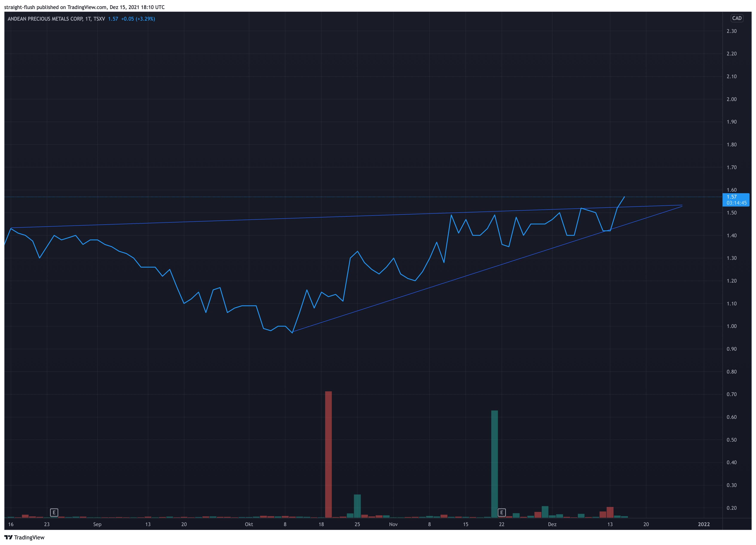Click the Okt label on the time axis
This screenshot has height=545, width=756.
click(x=249, y=524)
